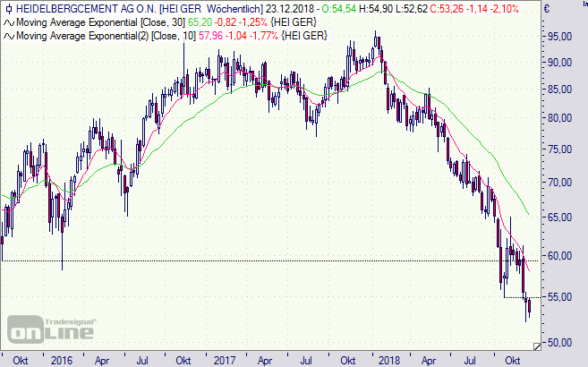Click the '[Close, 30]' parameter label
The height and width of the screenshot is (367, 588).
pos(162,22)
